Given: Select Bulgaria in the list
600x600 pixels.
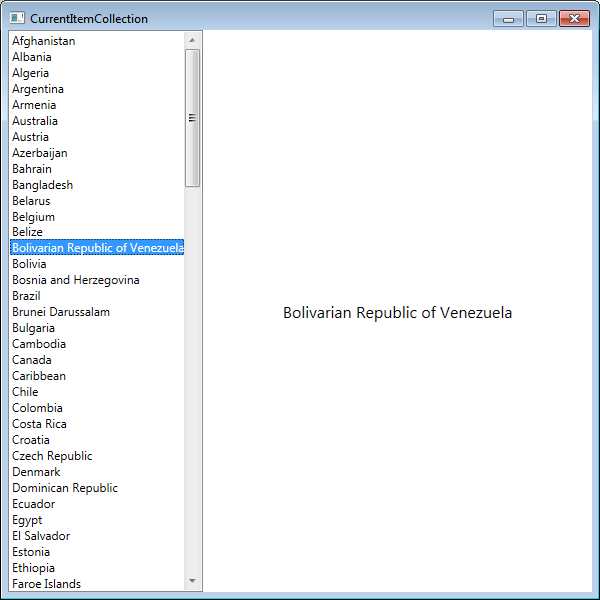Looking at the screenshot, I should (97, 328).
